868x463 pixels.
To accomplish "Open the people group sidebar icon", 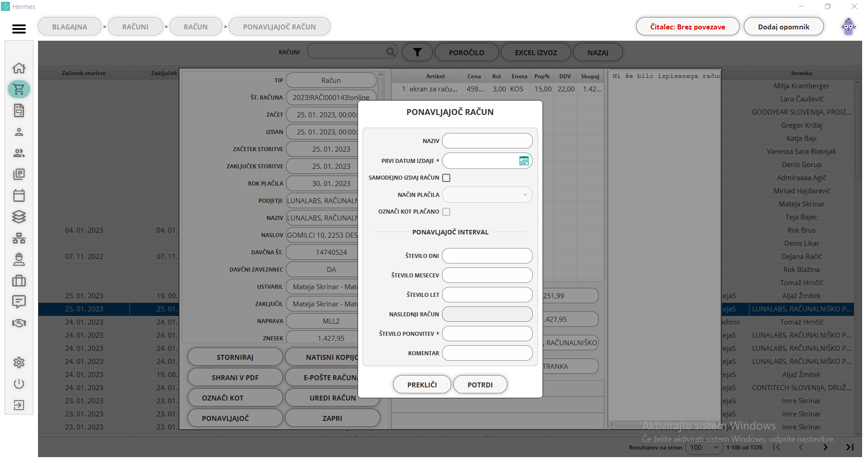I will pyautogui.click(x=19, y=153).
